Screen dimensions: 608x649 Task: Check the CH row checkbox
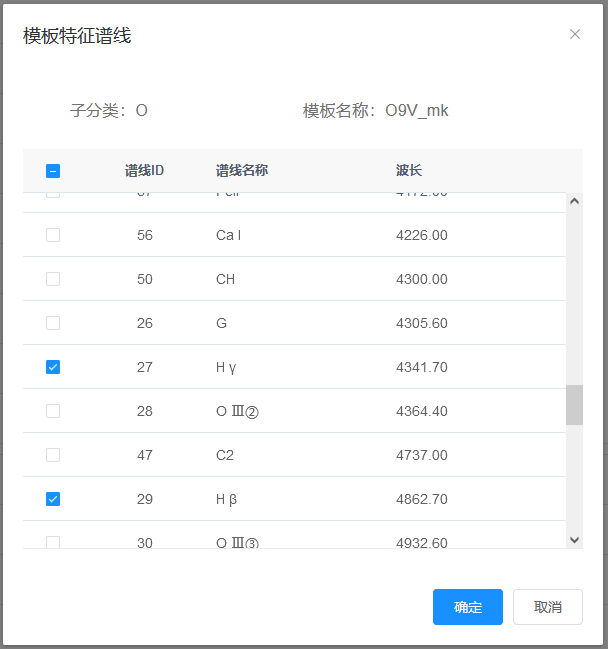tap(53, 279)
